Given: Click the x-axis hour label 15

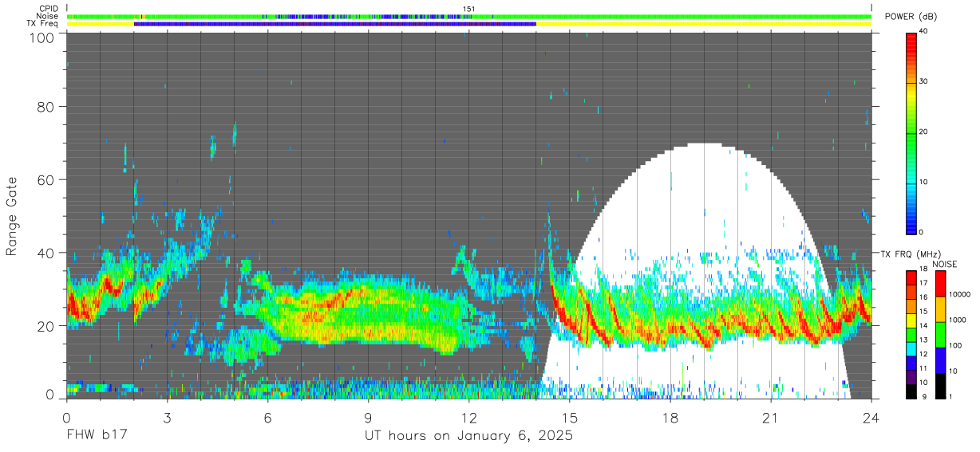Looking at the screenshot, I should [x=569, y=417].
